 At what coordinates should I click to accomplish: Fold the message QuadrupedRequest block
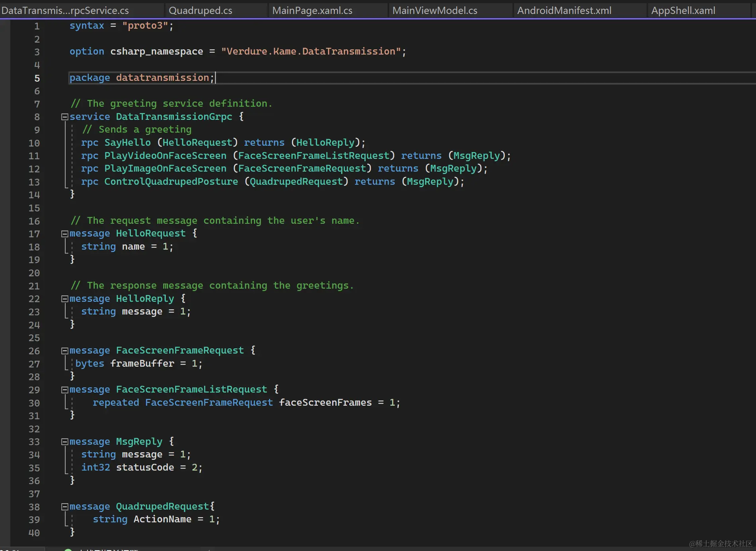coord(64,507)
